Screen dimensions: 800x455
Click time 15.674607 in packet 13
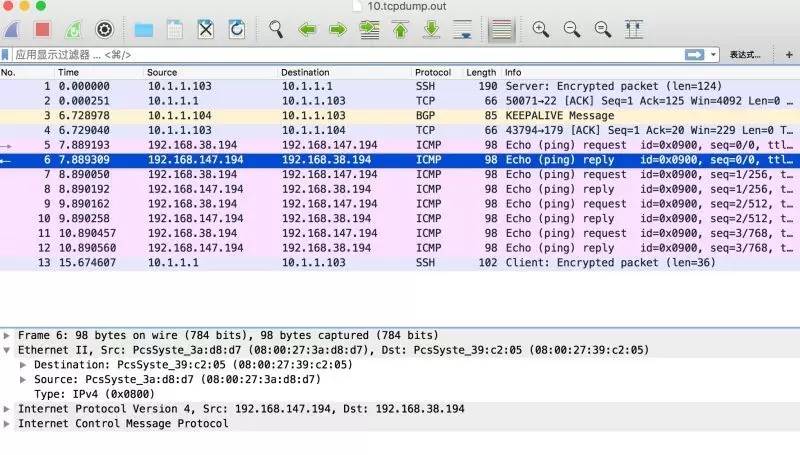(x=87, y=263)
